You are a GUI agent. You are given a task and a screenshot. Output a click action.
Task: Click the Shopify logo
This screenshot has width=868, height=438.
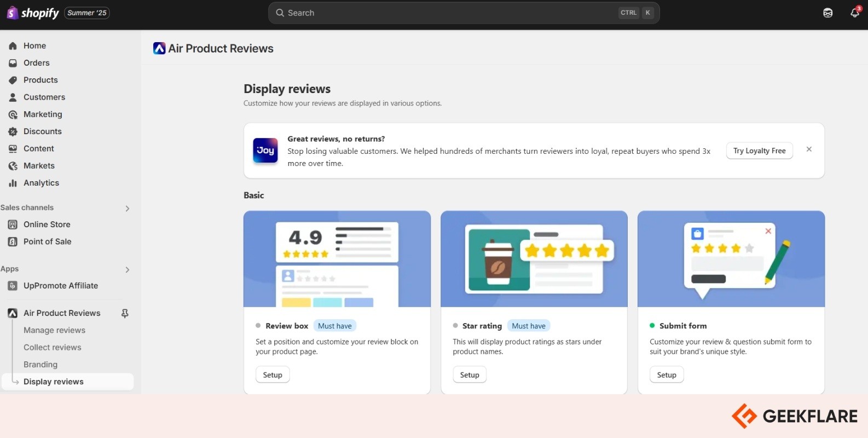point(32,13)
